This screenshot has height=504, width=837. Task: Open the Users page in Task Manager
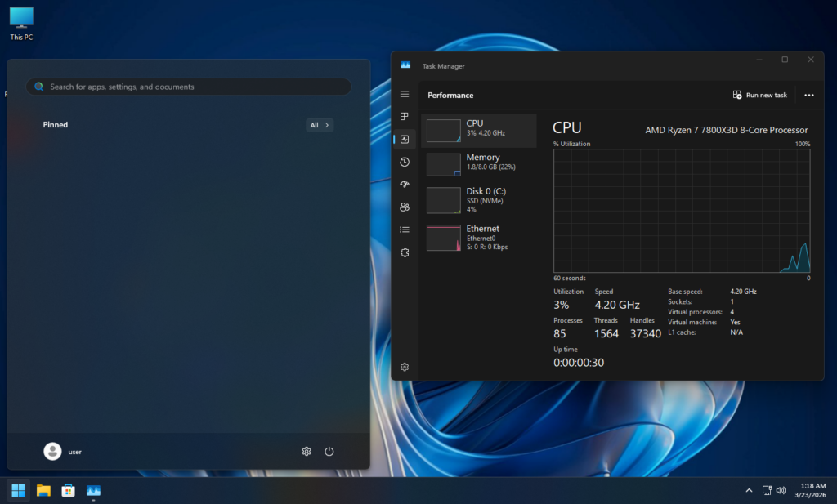tap(405, 207)
